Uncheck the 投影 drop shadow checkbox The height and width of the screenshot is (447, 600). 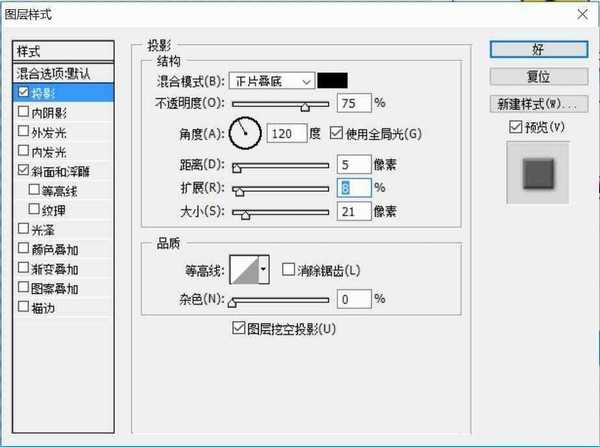click(24, 92)
